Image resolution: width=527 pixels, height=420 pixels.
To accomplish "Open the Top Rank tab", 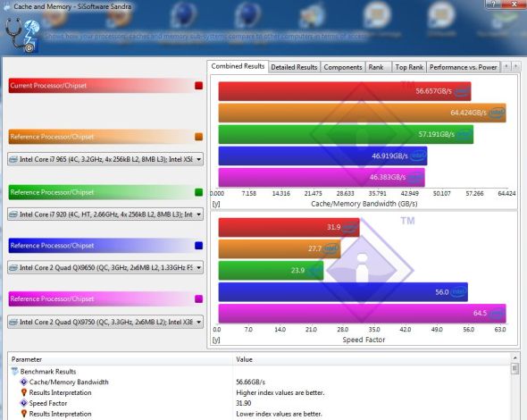I will tap(409, 67).
